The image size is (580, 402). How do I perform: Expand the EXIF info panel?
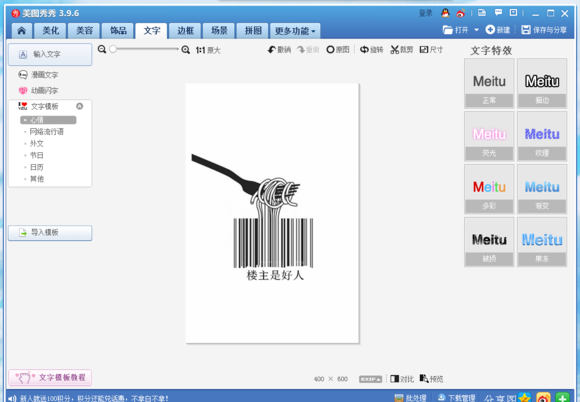(370, 379)
